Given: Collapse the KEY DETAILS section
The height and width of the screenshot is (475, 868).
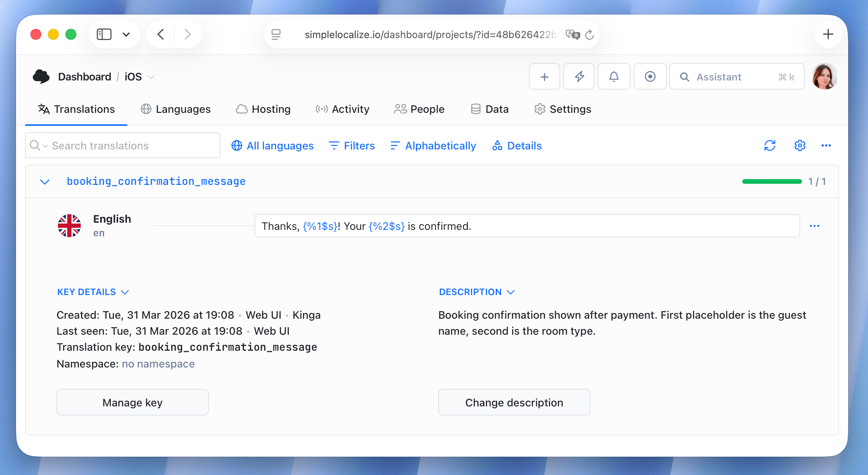Looking at the screenshot, I should coord(93,292).
